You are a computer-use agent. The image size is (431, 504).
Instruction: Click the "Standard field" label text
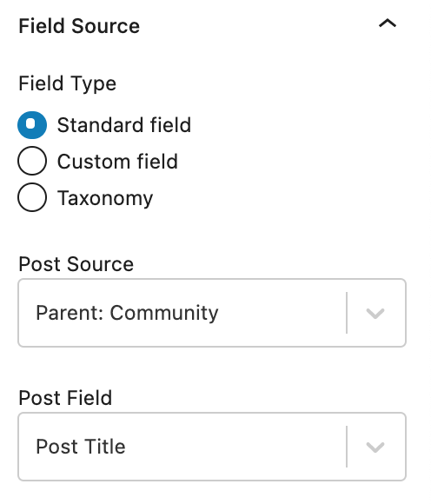(x=124, y=125)
